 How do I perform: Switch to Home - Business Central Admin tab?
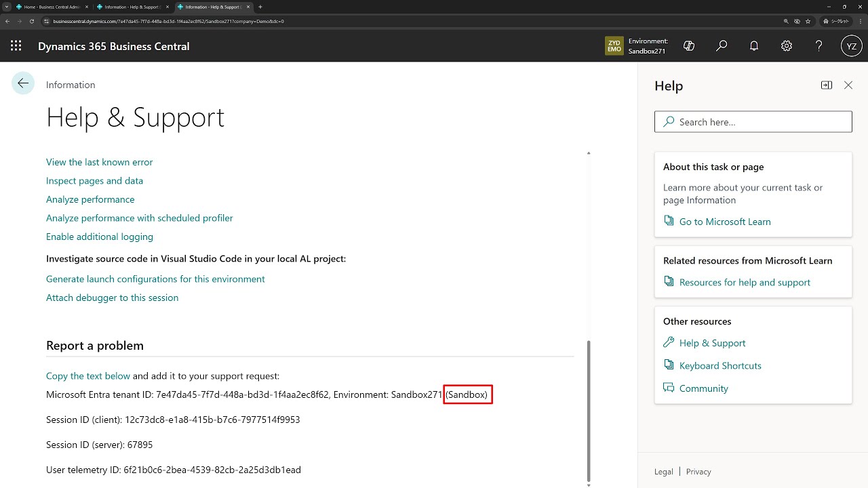point(52,7)
